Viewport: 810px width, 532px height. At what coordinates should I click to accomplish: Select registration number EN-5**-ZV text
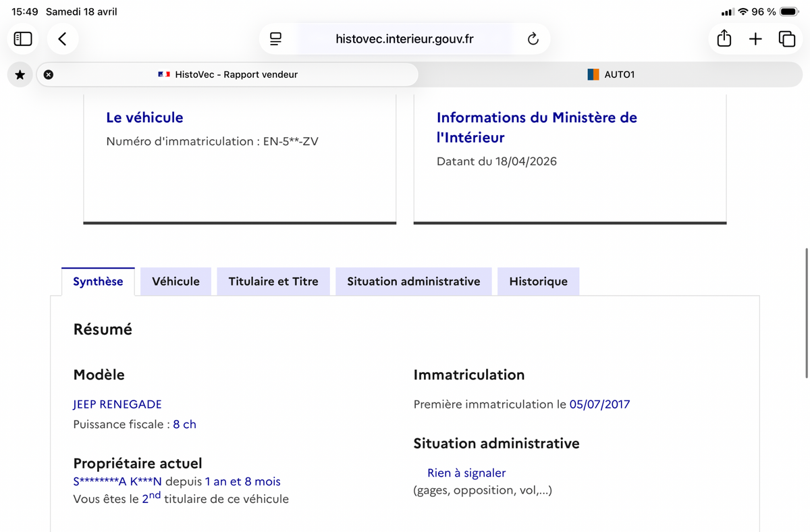[291, 142]
